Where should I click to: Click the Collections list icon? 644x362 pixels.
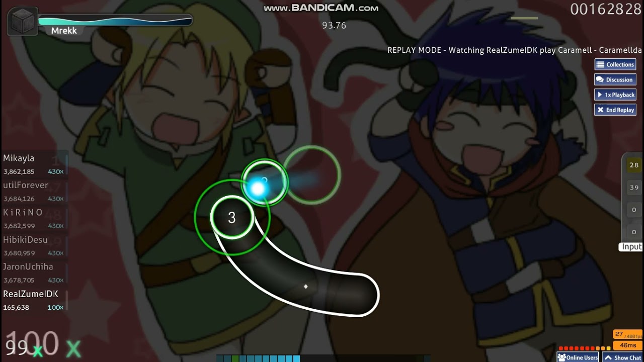(600, 64)
